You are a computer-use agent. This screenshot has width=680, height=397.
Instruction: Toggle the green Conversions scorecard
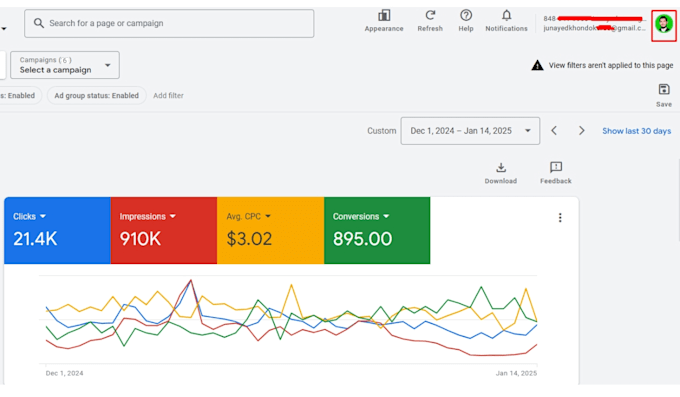click(377, 230)
